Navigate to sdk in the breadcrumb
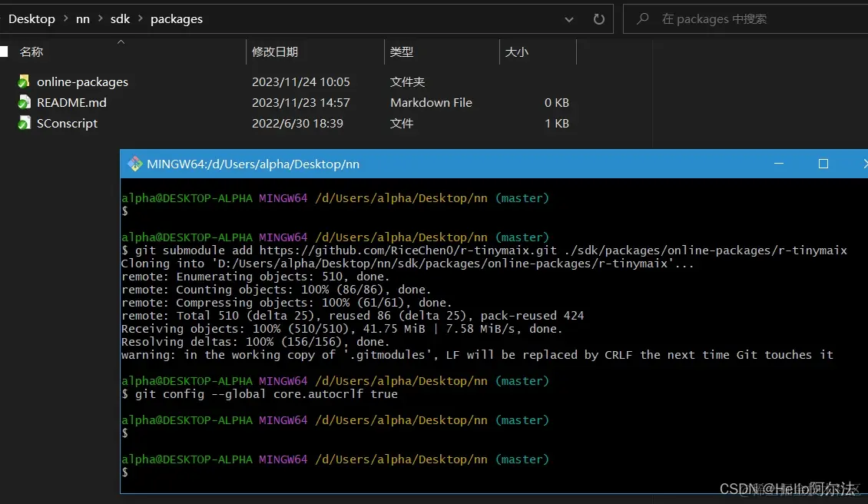Screen dimensions: 868x504 click(x=120, y=19)
